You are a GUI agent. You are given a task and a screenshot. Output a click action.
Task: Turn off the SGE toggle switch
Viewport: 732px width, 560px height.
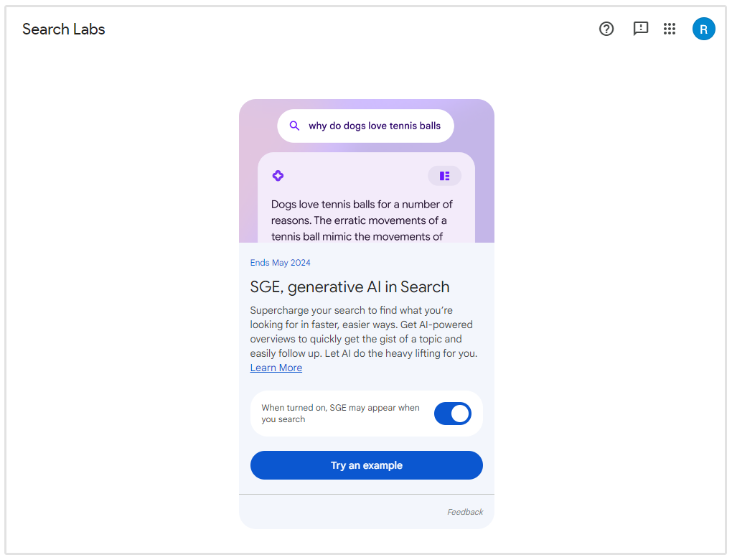pyautogui.click(x=453, y=414)
